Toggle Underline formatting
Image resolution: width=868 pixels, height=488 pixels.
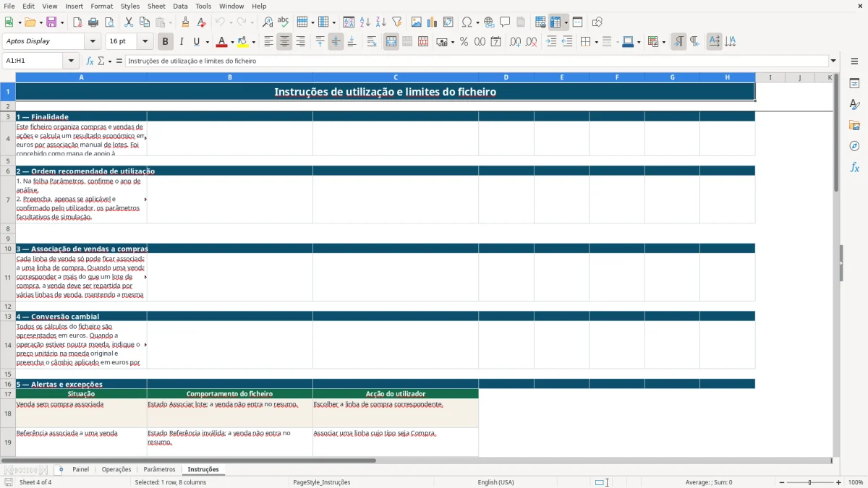pos(196,42)
